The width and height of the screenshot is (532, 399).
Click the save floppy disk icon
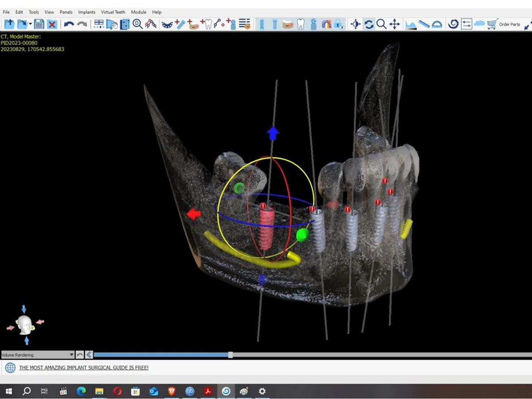point(39,24)
